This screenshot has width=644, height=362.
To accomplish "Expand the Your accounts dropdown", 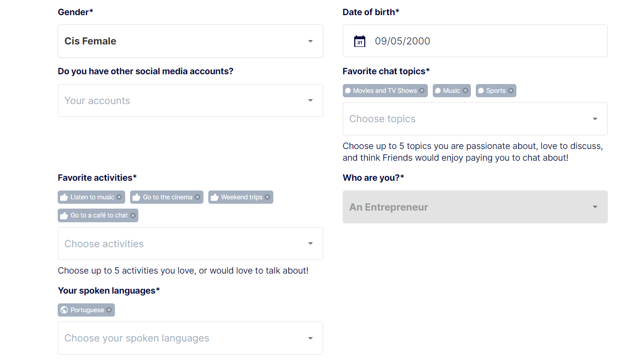I will 190,101.
